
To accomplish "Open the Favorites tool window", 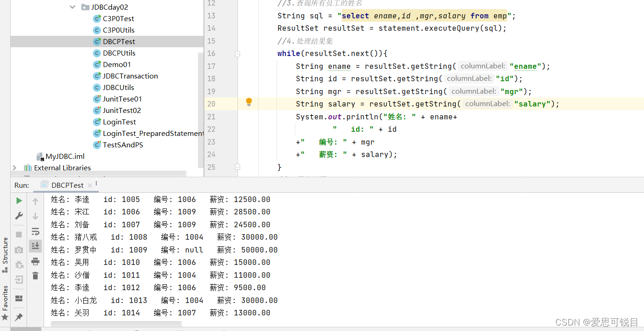I will click(5, 298).
